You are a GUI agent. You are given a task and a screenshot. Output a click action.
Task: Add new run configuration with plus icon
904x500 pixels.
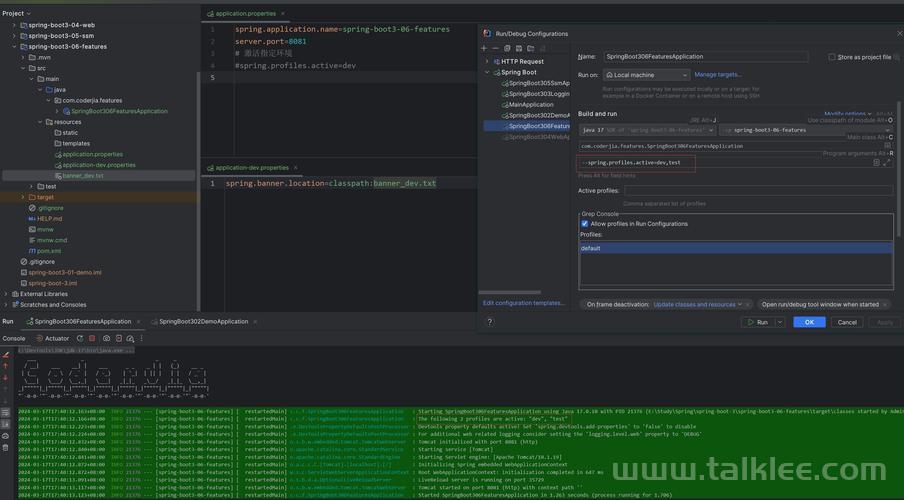[484, 48]
